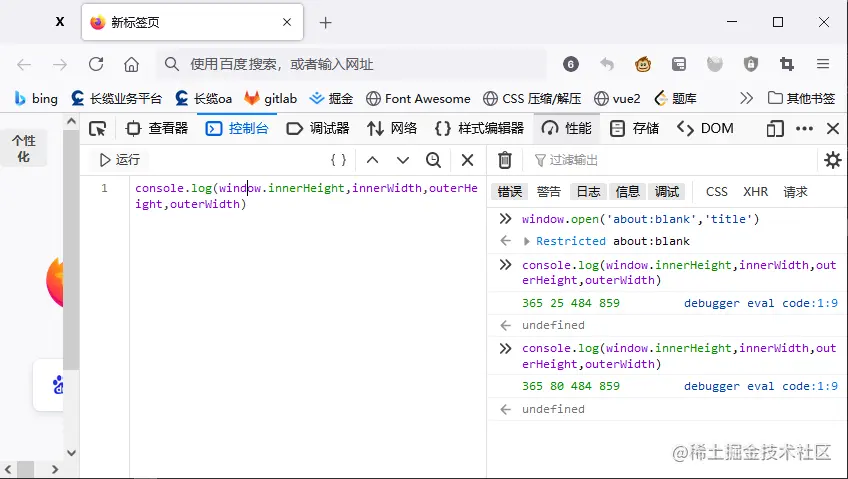Image resolution: width=848 pixels, height=479 pixels.
Task: Open the gitlab bookmark
Action: coord(270,98)
